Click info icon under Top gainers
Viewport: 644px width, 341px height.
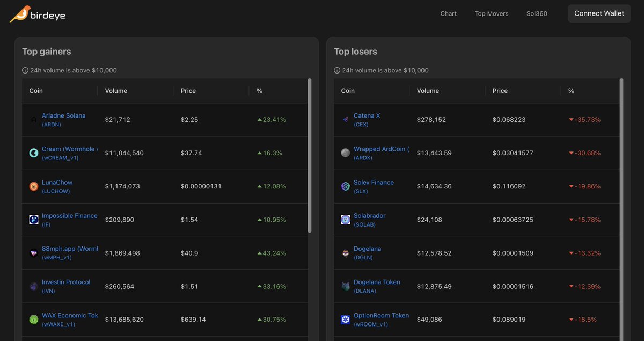(x=25, y=70)
